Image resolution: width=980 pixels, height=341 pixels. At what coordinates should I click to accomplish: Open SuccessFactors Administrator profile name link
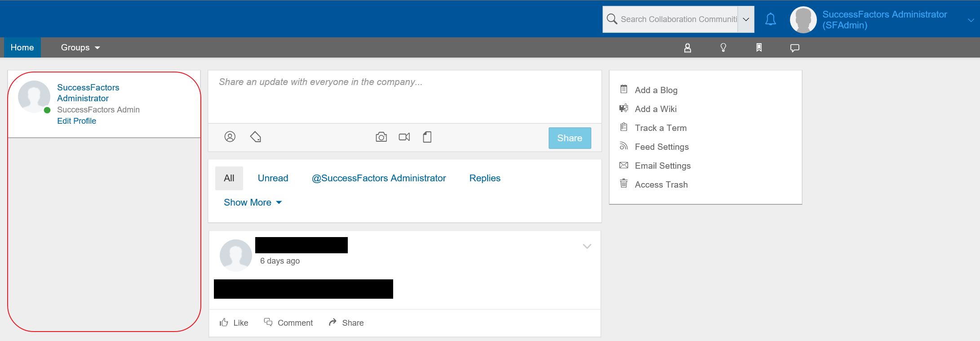[88, 93]
